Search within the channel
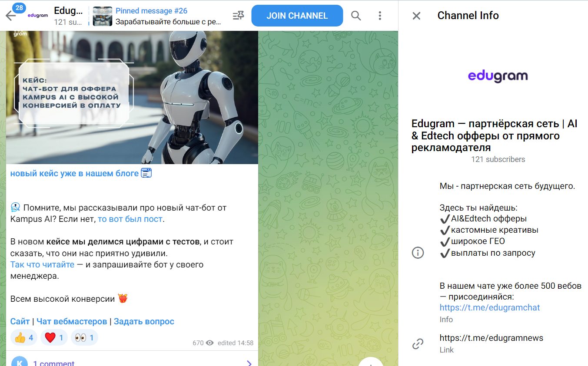Viewport: 588px width, 366px height. (356, 16)
